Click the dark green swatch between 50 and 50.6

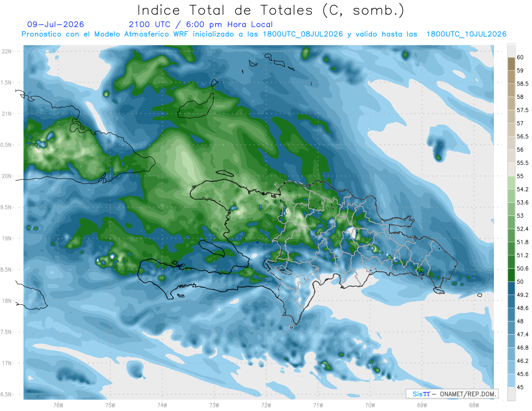(511, 275)
